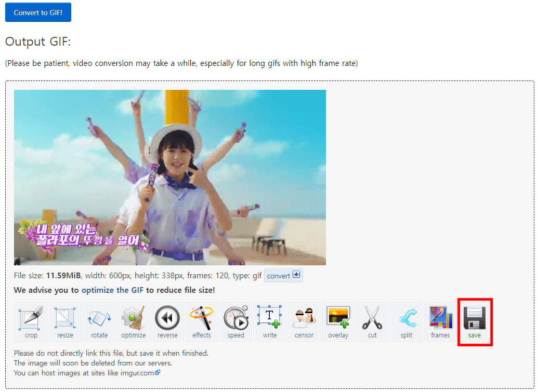Click the Output GIF: heading

coord(38,42)
